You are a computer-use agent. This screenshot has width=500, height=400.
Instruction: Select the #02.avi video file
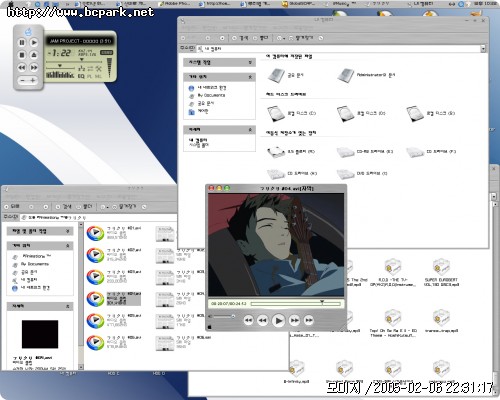pos(113,255)
